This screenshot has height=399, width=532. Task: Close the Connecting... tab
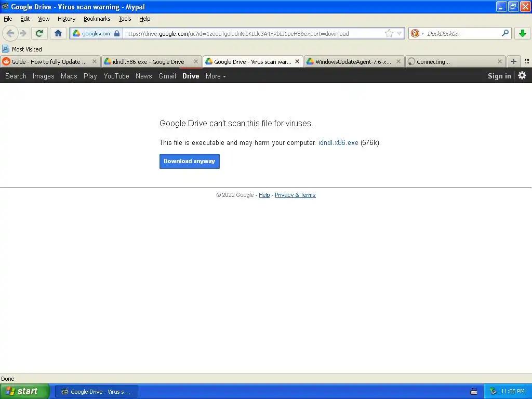500,61
